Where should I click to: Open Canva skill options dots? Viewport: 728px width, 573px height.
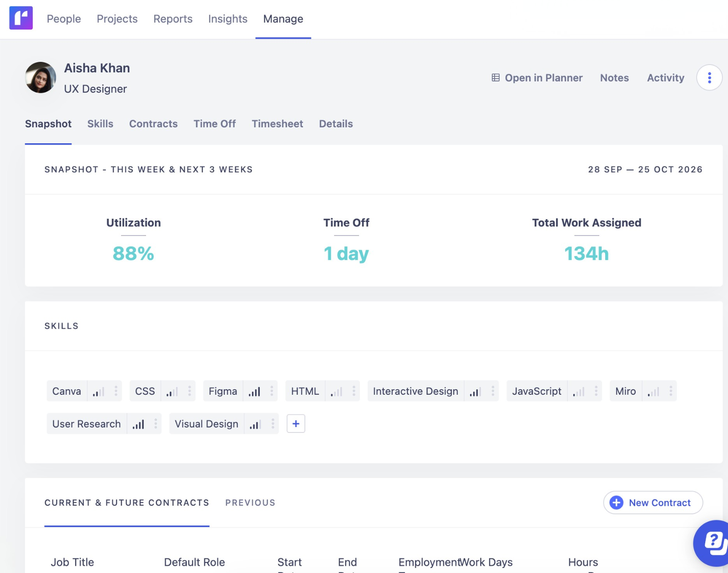(116, 391)
